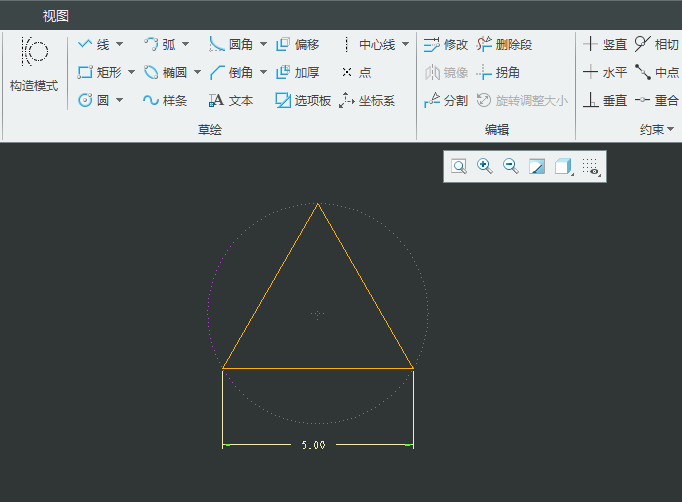
Task: Expand the Line (线) dropdown arrow
Action: point(120,44)
